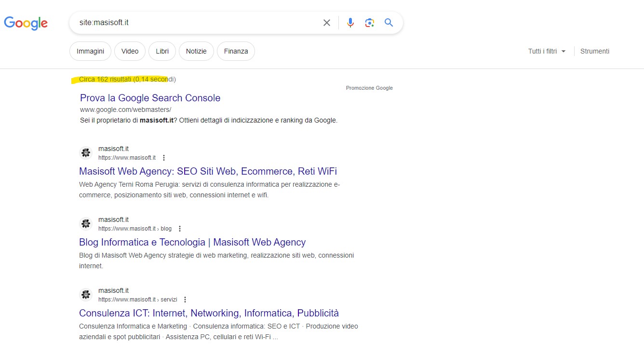644x357 pixels.
Task: Expand the Tutti i filtri dropdown
Action: click(x=547, y=51)
